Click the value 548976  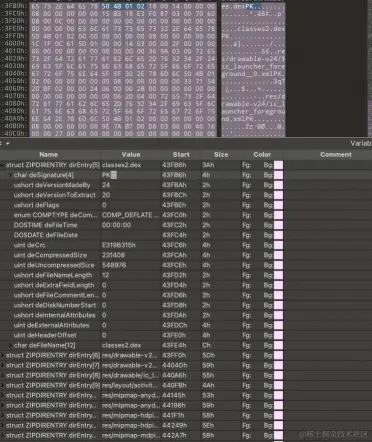114,265
